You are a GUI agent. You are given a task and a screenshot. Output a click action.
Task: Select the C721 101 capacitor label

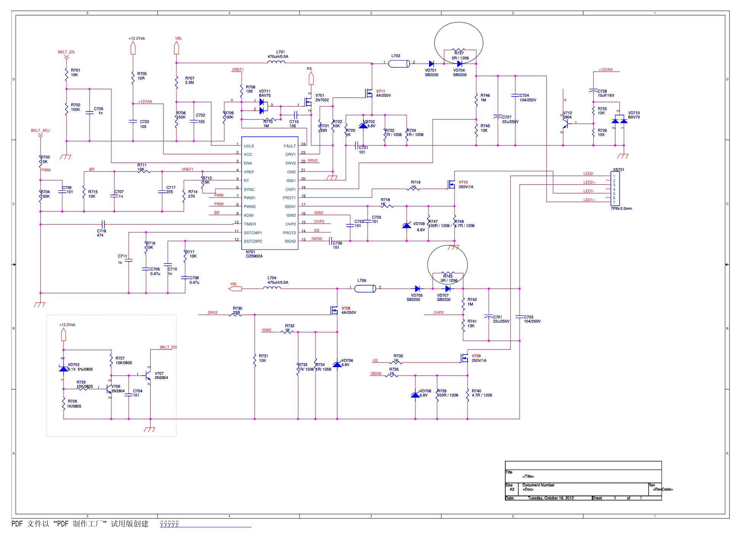(x=363, y=150)
